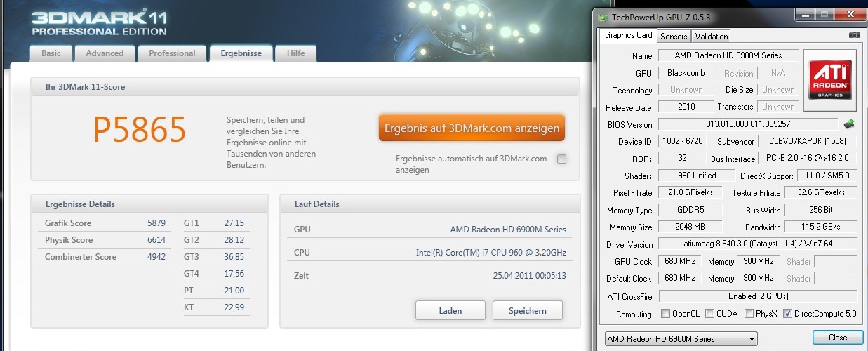Toggle the DirectCompute 5.0 checkbox

[787, 314]
